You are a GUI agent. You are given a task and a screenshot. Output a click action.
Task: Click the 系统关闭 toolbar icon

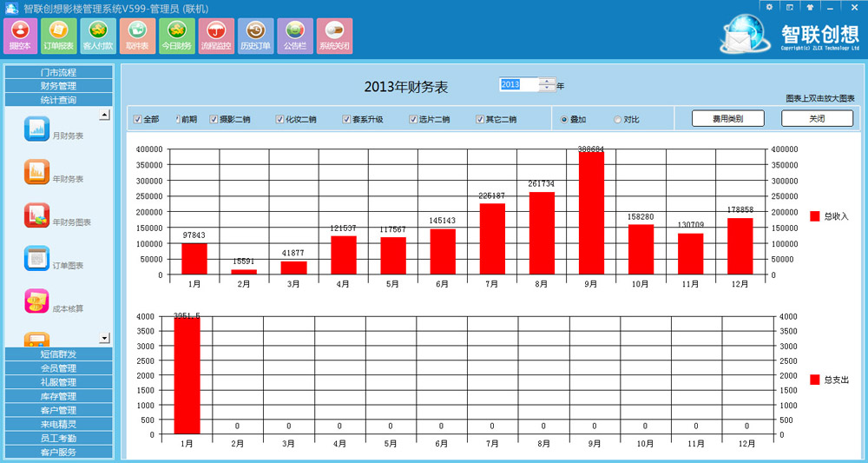pyautogui.click(x=334, y=36)
